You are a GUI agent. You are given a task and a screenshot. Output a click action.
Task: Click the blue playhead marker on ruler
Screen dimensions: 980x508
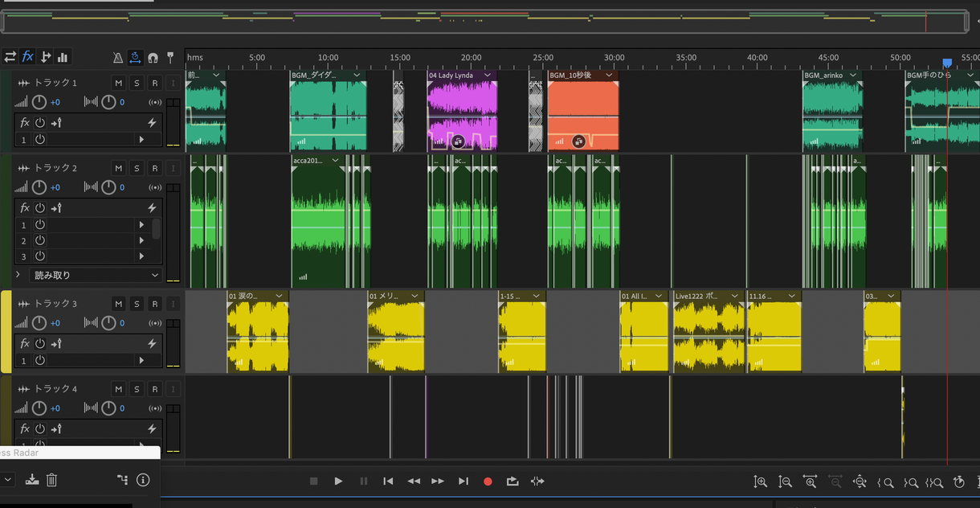coord(947,63)
